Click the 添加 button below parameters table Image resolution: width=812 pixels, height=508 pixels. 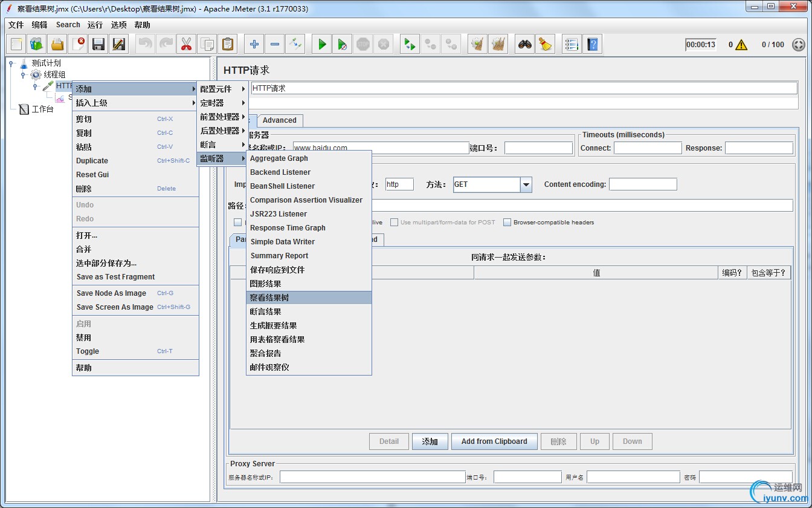(430, 441)
